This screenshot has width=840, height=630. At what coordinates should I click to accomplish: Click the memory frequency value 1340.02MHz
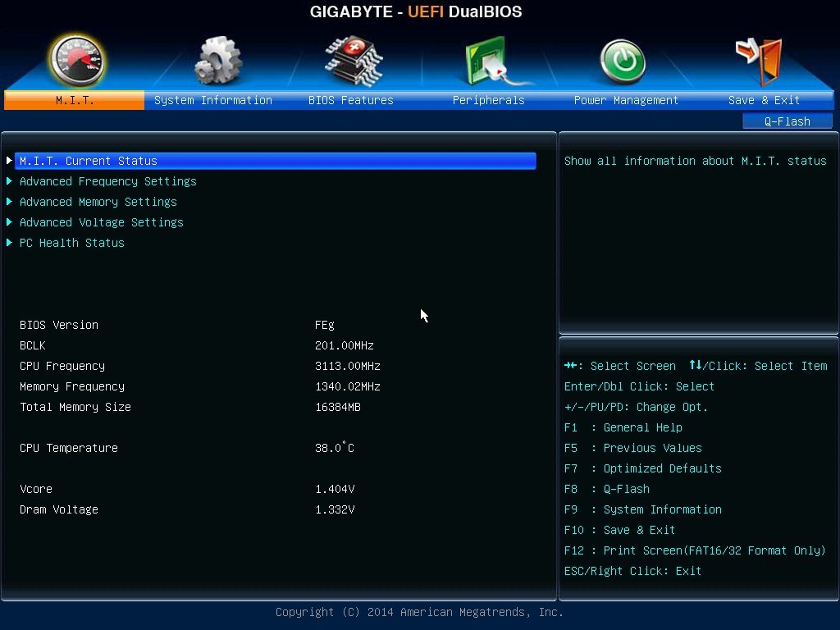click(348, 387)
